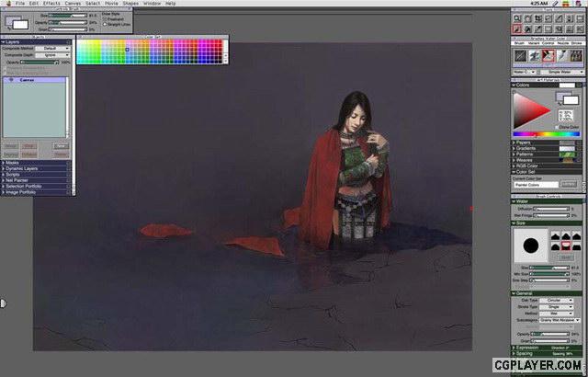Open the Composite Depth dropdown
Screen dimensions: 588x377
(52, 55)
